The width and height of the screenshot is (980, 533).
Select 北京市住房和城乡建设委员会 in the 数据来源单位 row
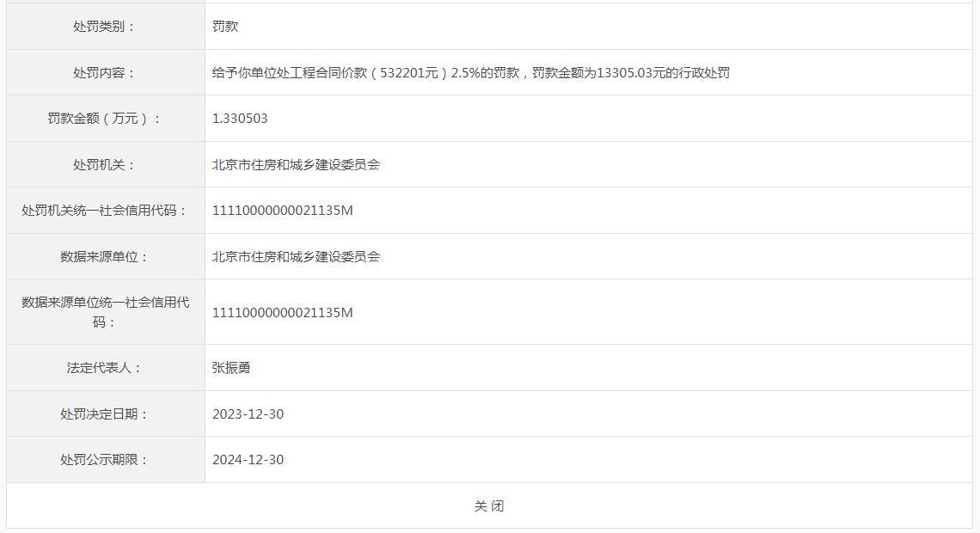click(297, 256)
